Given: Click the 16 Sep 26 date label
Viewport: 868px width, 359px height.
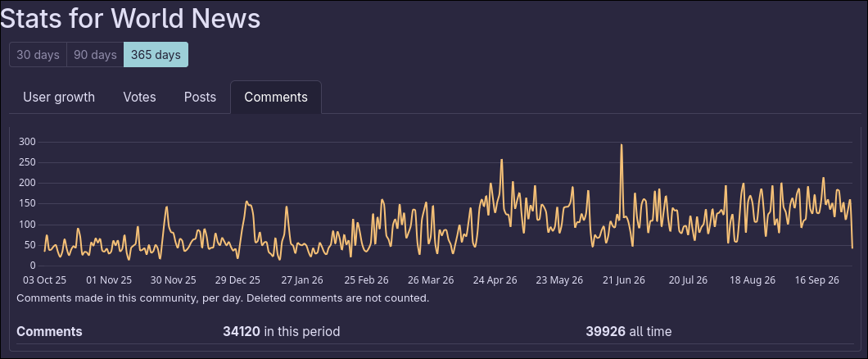Looking at the screenshot, I should click(816, 280).
